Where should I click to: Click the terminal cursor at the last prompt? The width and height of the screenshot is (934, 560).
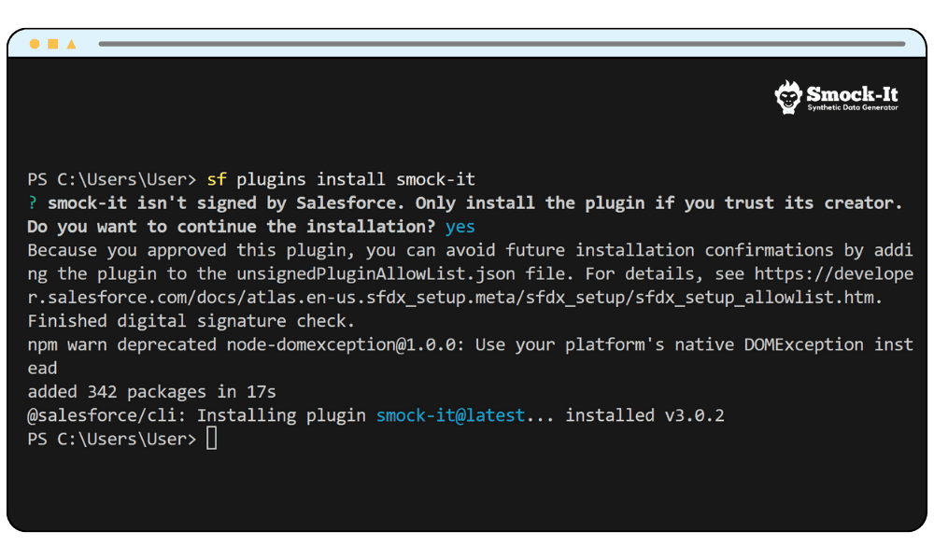pyautogui.click(x=211, y=439)
